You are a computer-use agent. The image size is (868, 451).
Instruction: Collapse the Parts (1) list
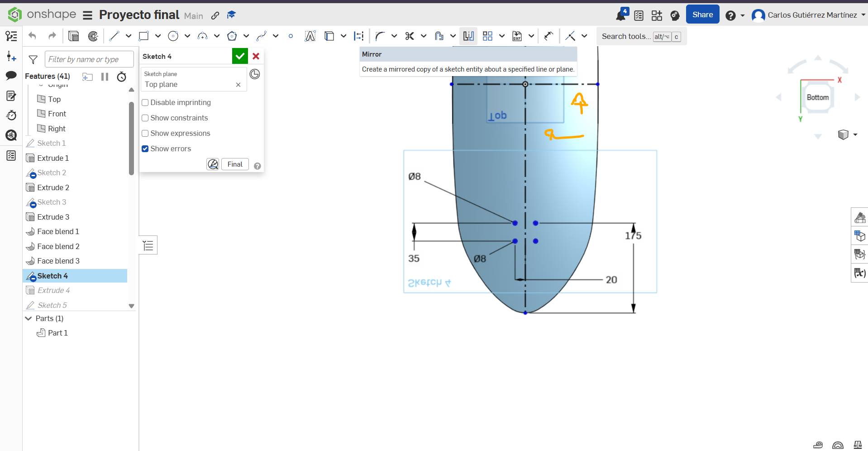coord(29,319)
